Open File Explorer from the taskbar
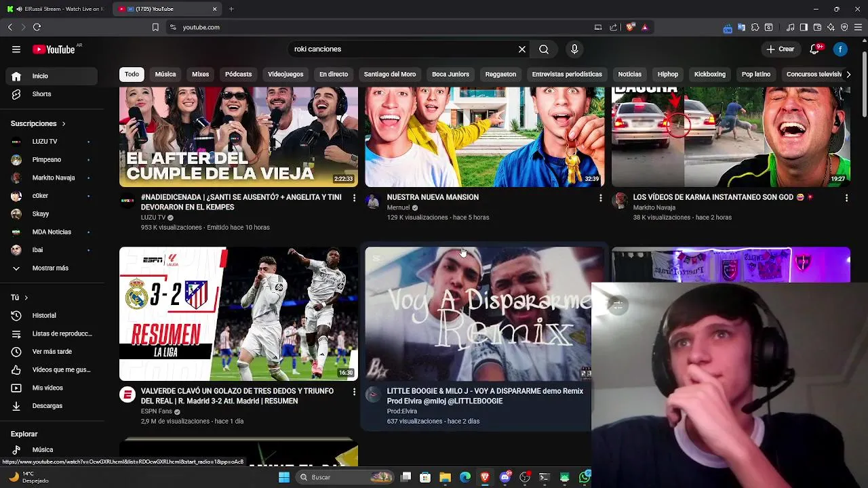Screen dimensions: 868x488 pyautogui.click(x=445, y=477)
